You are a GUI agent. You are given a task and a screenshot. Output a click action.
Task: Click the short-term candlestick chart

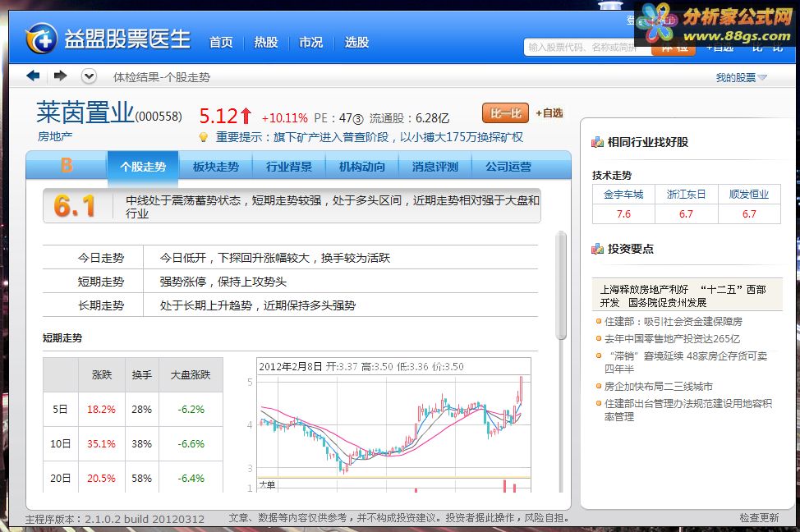point(393,425)
